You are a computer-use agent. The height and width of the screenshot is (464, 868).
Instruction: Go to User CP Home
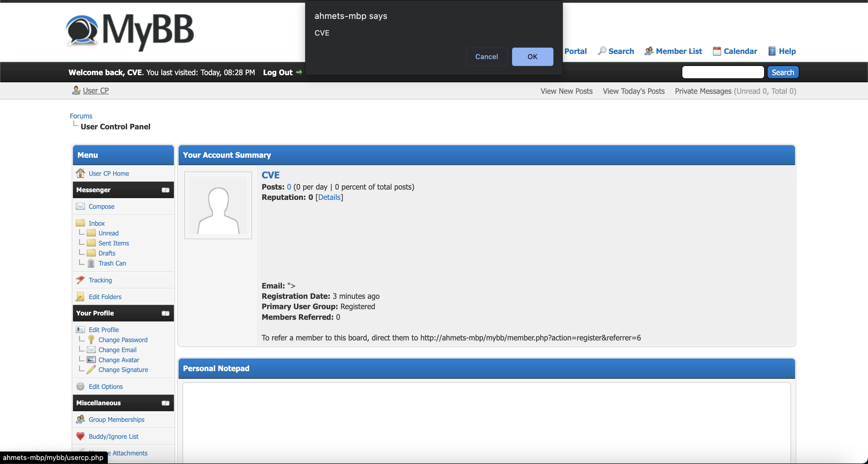click(109, 173)
